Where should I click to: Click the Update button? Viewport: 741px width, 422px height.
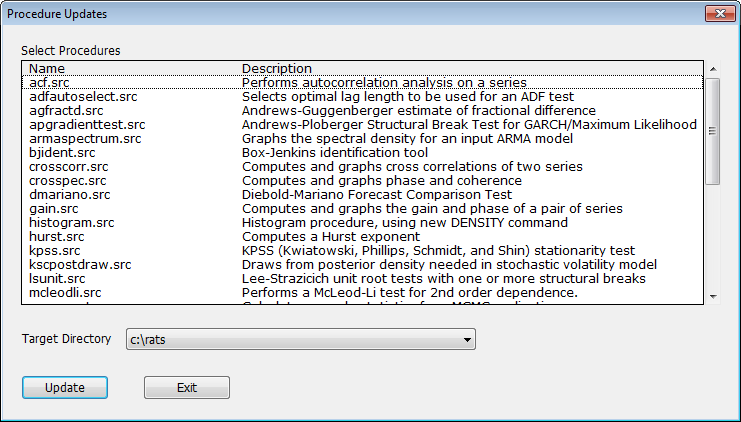coord(65,387)
